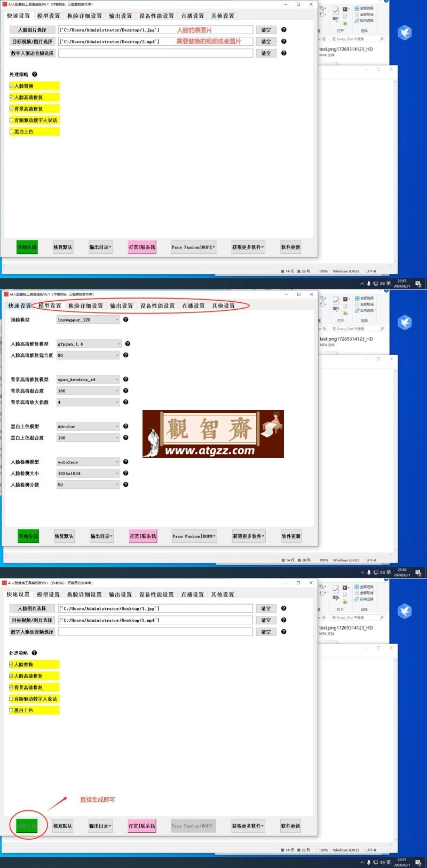Open 人脸检测模型 dropdown showing yoloface

pos(88,462)
